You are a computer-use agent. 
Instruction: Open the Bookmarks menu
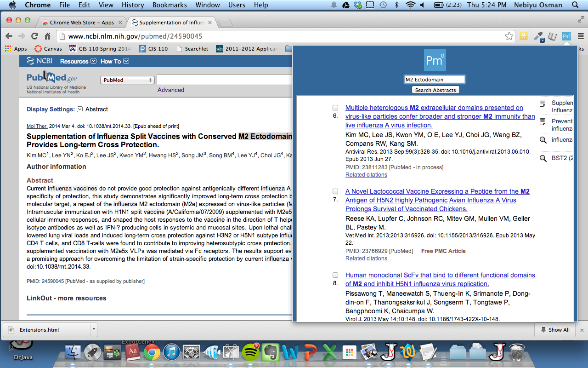point(170,5)
